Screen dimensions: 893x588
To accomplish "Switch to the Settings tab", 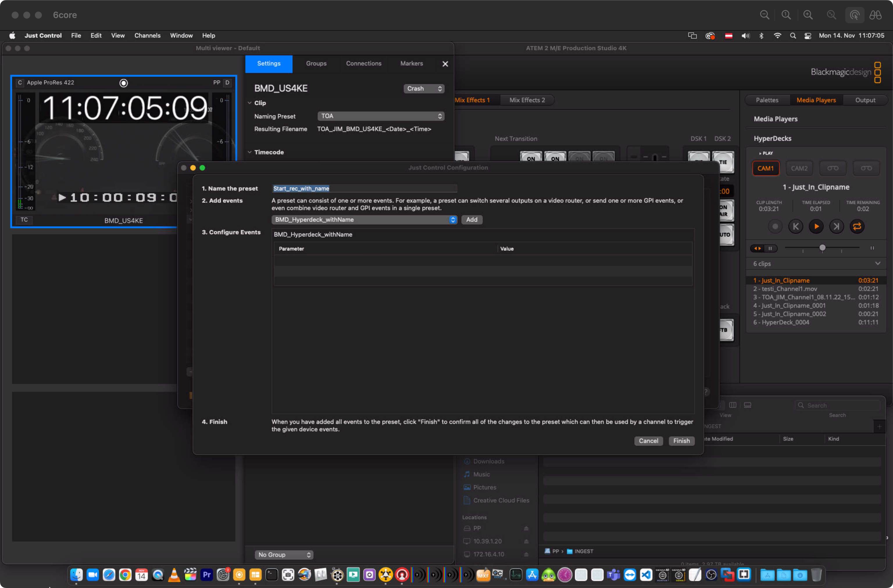I will coord(269,64).
